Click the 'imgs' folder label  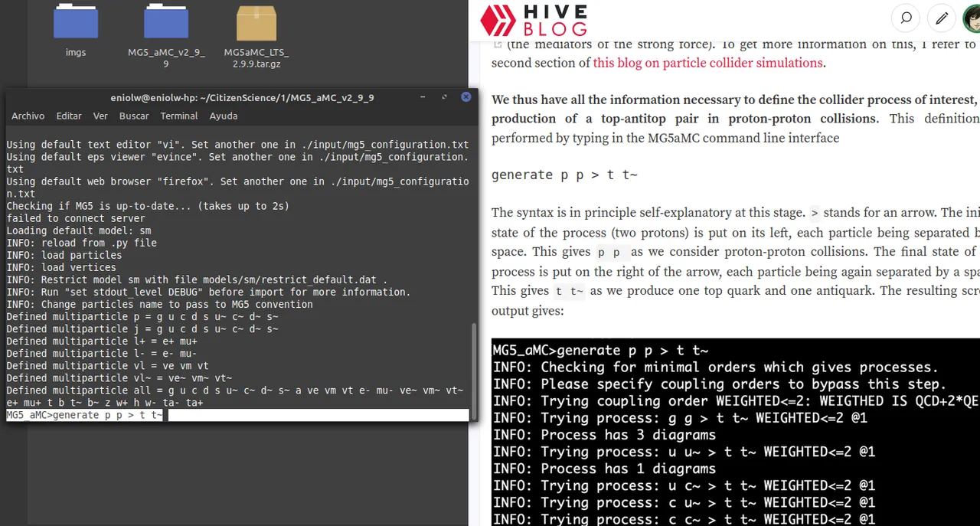point(76,52)
